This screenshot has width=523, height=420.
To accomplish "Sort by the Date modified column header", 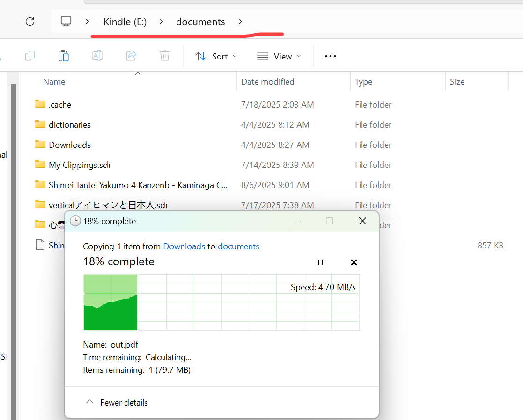I will tap(268, 82).
